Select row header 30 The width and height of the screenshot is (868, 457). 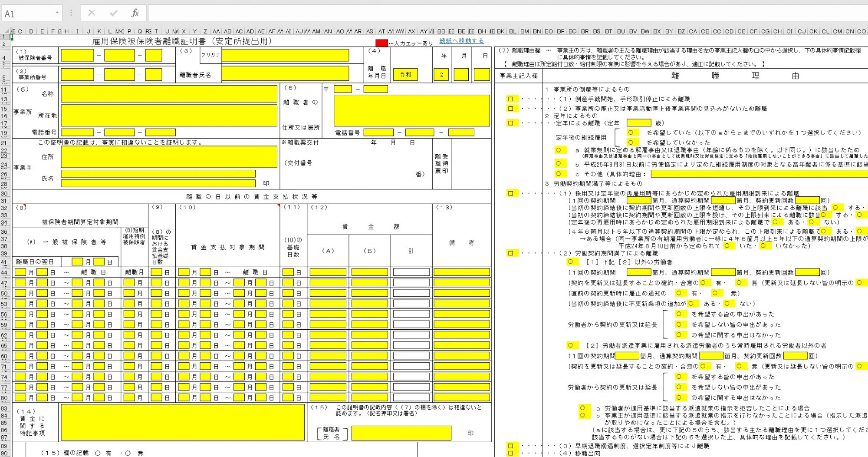[4, 194]
